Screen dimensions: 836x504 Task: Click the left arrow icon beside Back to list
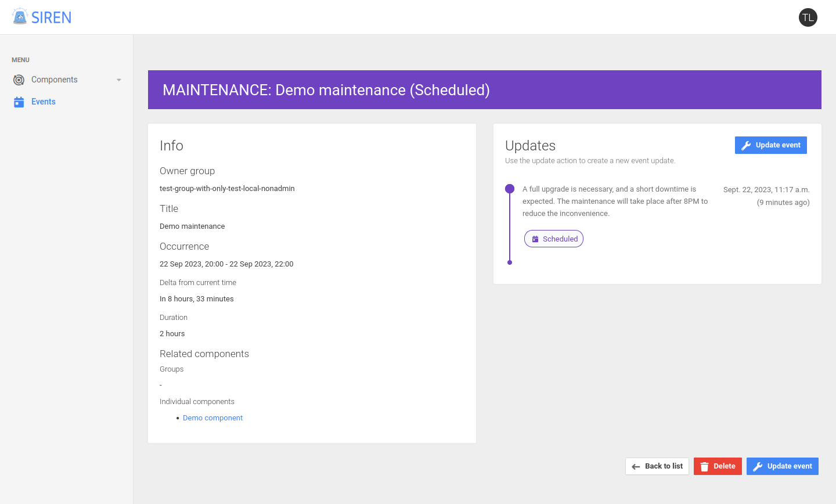tap(636, 466)
